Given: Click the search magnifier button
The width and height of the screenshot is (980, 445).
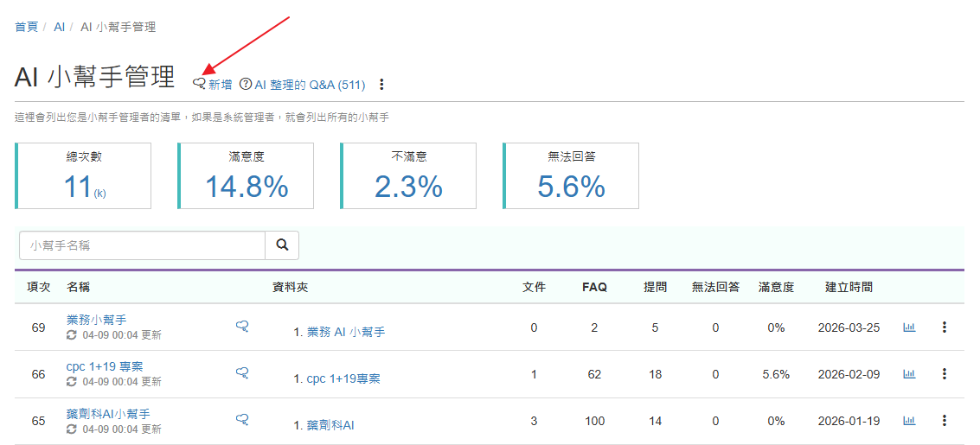Looking at the screenshot, I should (282, 245).
